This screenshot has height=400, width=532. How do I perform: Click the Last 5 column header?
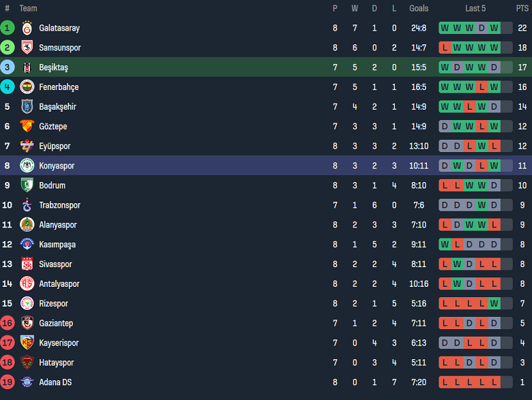click(475, 8)
